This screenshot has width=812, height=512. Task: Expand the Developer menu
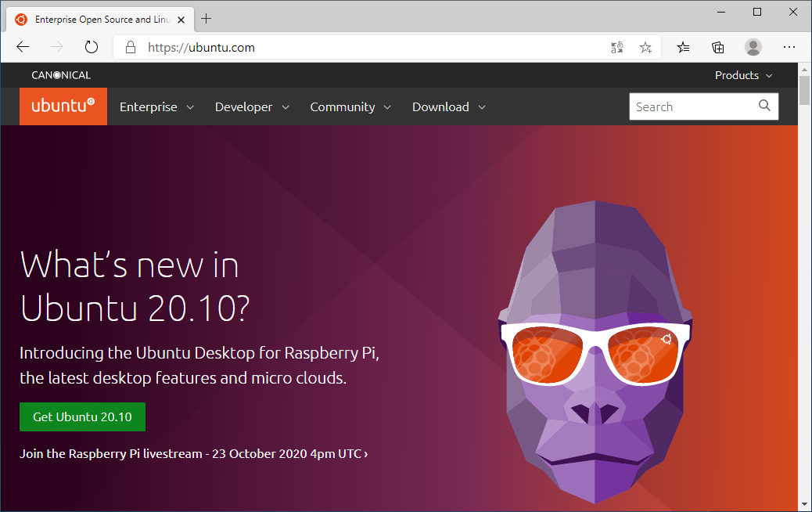coord(252,106)
